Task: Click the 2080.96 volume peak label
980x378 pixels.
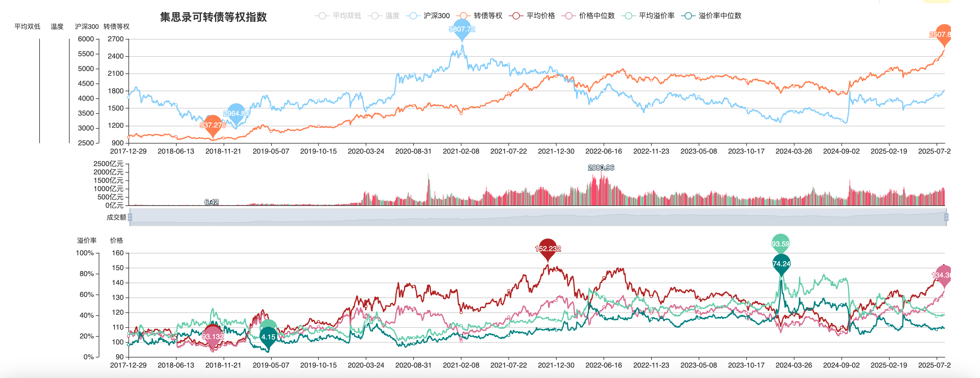Action: (601, 167)
